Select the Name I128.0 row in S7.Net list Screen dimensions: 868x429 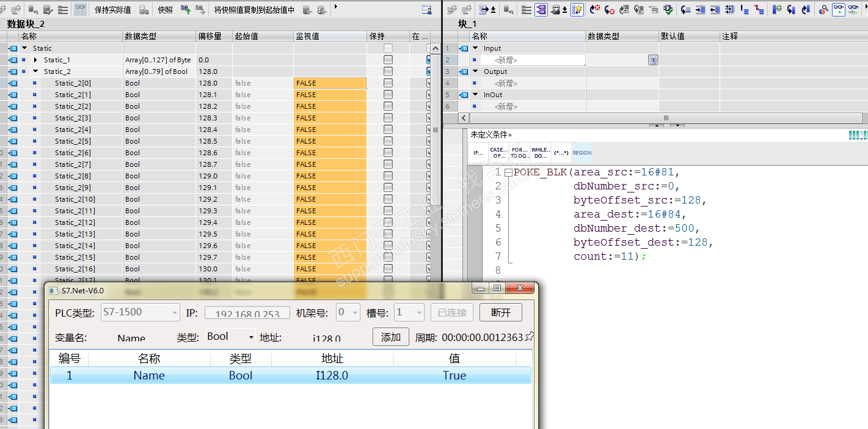290,375
